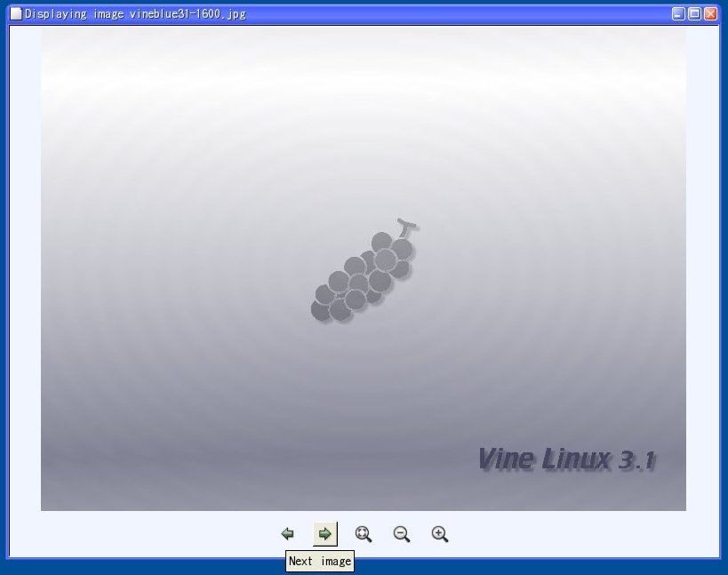Click the Next image green arrow button
Image resolution: width=728 pixels, height=575 pixels.
325,534
